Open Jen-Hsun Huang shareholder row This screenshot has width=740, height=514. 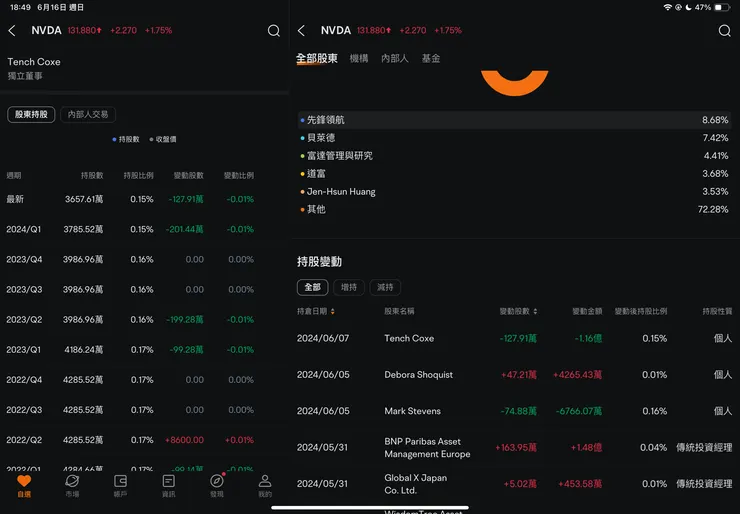(514, 192)
